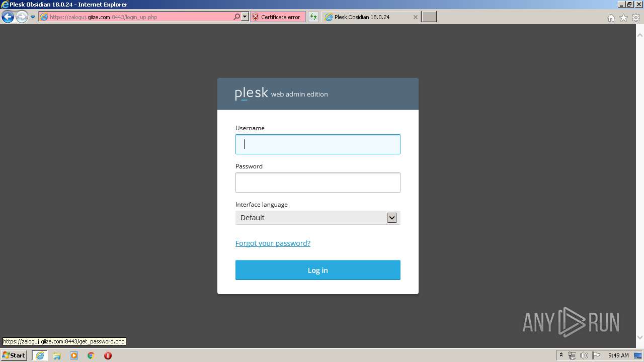Click the browser forward arrow button
This screenshot has height=362, width=644.
point(21,17)
